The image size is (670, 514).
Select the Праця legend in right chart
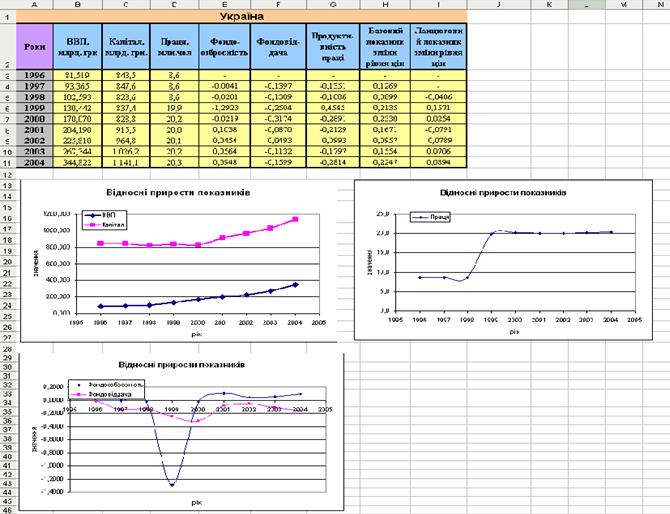click(432, 214)
